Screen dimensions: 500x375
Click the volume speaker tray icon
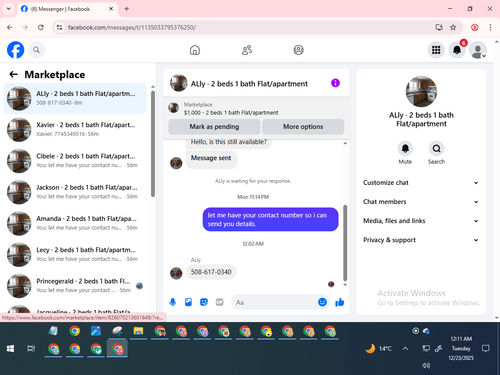coord(426,365)
